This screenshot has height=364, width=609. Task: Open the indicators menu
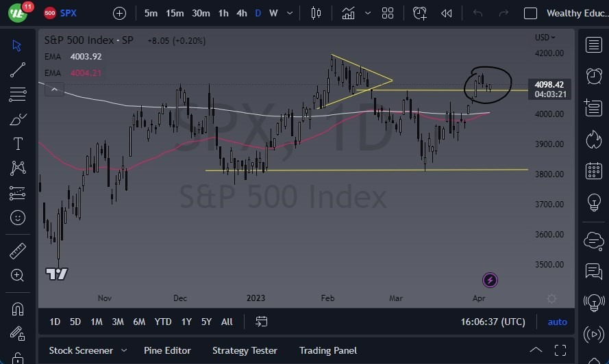[348, 14]
